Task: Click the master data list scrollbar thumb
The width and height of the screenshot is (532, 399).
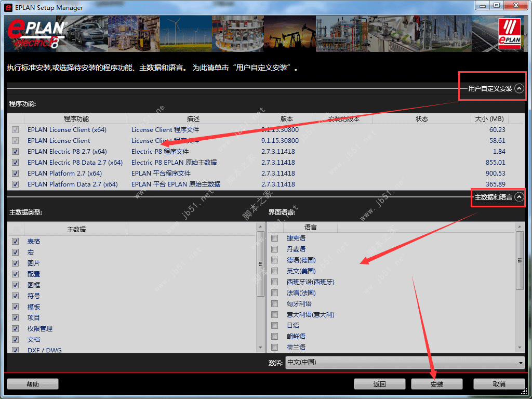Action: [260, 264]
